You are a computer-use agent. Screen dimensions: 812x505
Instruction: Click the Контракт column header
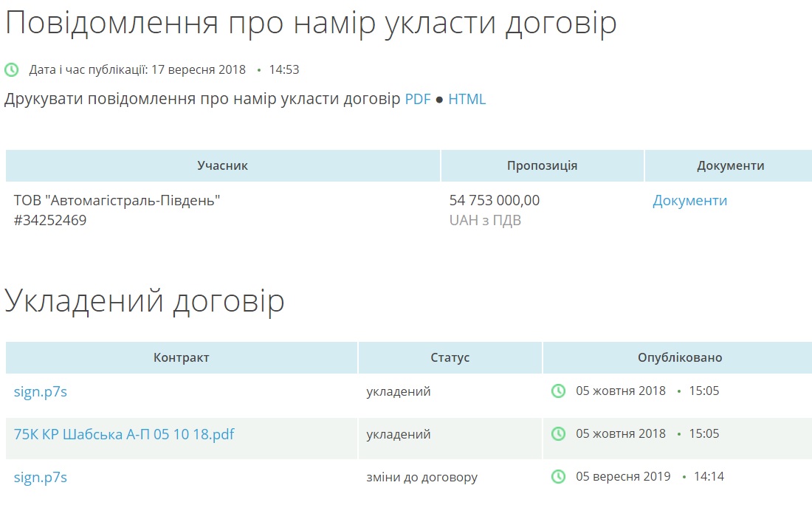tap(182, 357)
